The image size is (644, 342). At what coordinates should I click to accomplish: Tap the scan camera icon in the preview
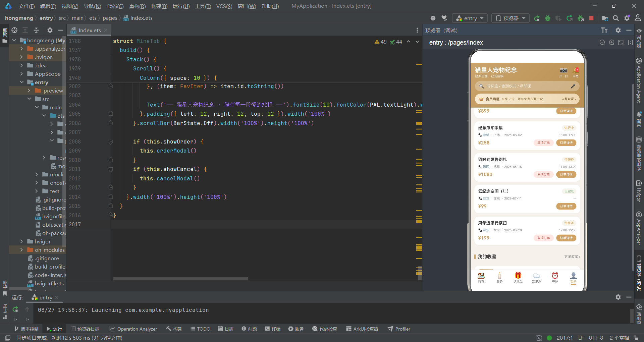563,71
